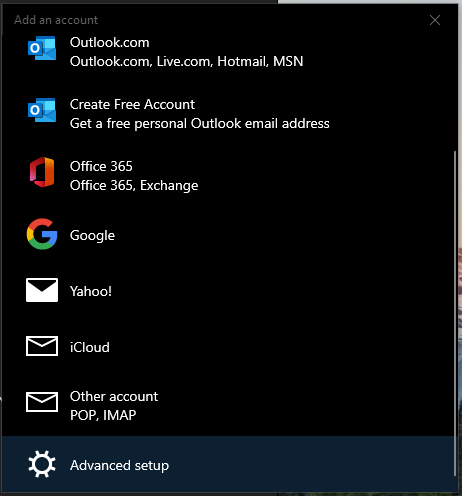Click the 'Outlook.com, Live.com, Hotmail, MSN' subtitle
The width and height of the screenshot is (462, 496).
(187, 61)
